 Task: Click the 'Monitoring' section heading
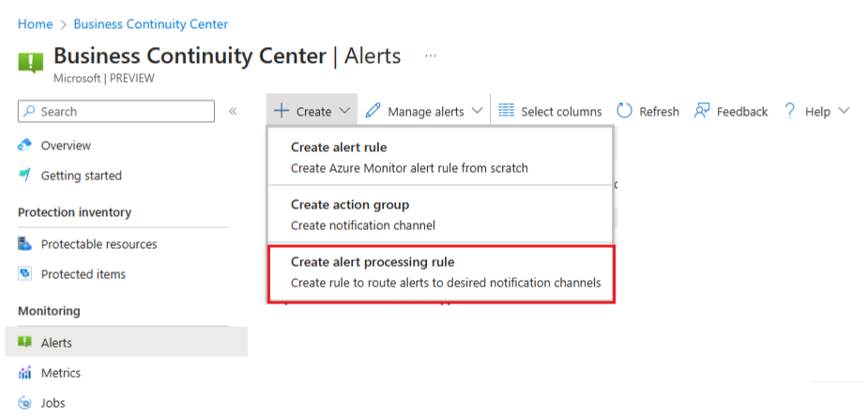point(50,311)
